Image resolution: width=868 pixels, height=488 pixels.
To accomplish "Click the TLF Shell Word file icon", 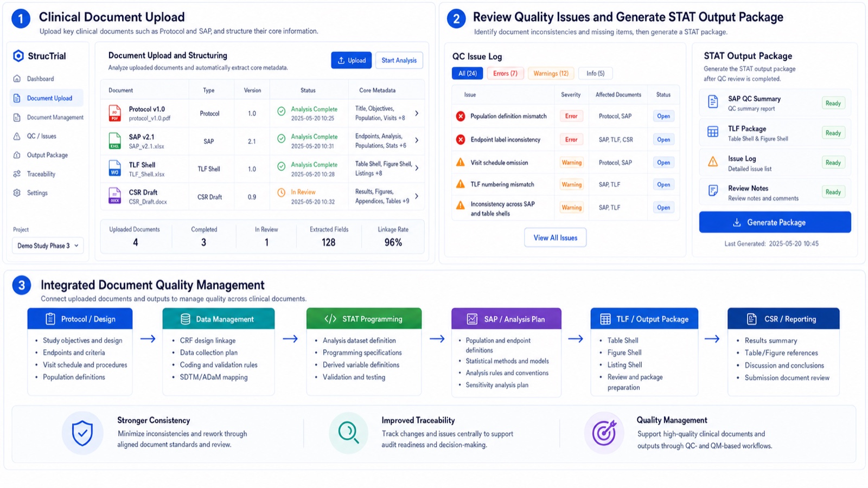I will pos(115,169).
